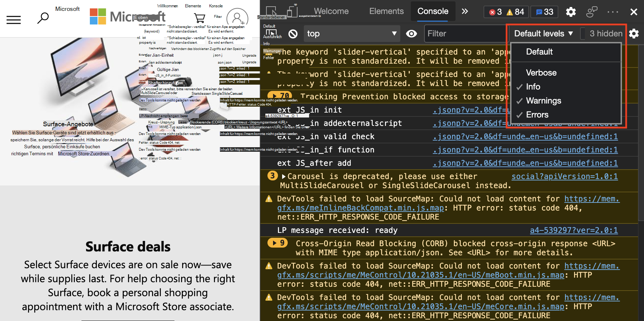The width and height of the screenshot is (644, 321).
Task: Open .jsonp source link for 'ext JS_in init'
Action: (x=472, y=110)
